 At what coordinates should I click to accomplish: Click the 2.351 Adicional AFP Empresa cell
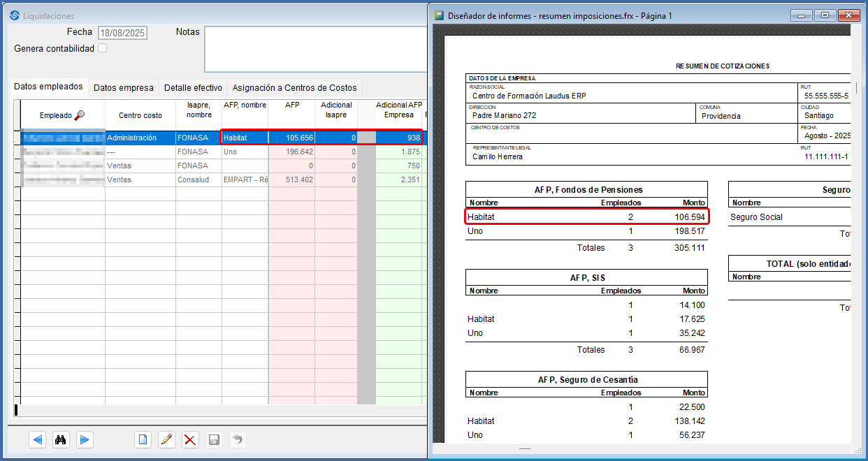click(399, 180)
